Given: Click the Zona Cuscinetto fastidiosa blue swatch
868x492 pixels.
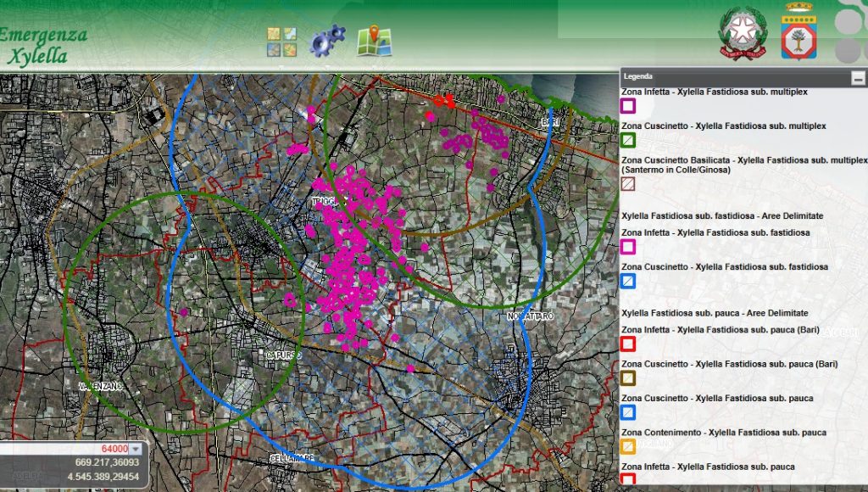Looking at the screenshot, I should (628, 281).
